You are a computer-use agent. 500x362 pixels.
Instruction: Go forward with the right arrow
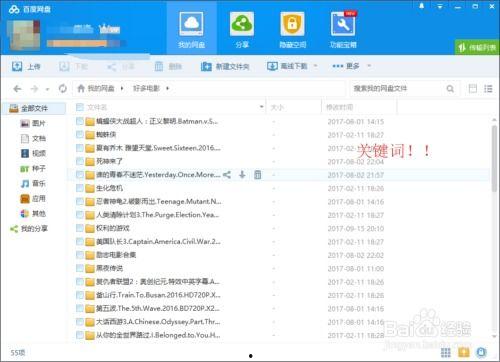pos(34,89)
